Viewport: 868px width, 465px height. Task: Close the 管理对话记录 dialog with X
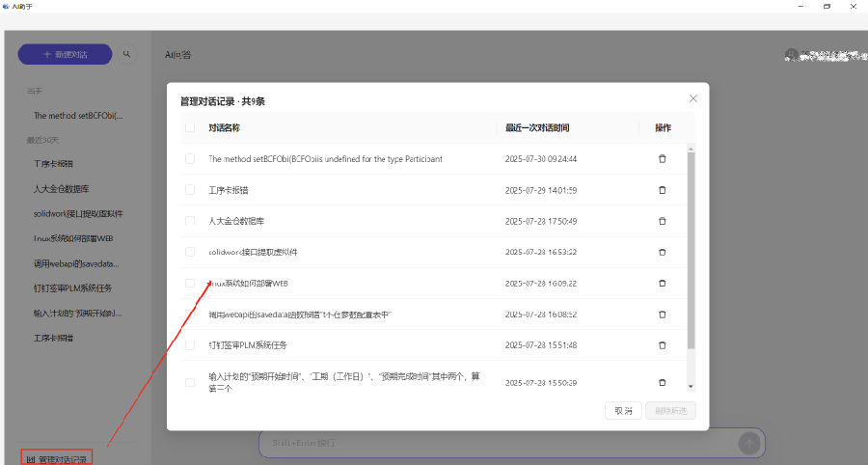(x=693, y=98)
